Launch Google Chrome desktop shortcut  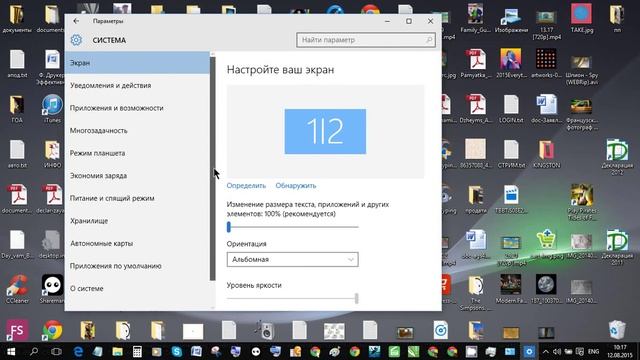pyautogui.click(x=53, y=330)
